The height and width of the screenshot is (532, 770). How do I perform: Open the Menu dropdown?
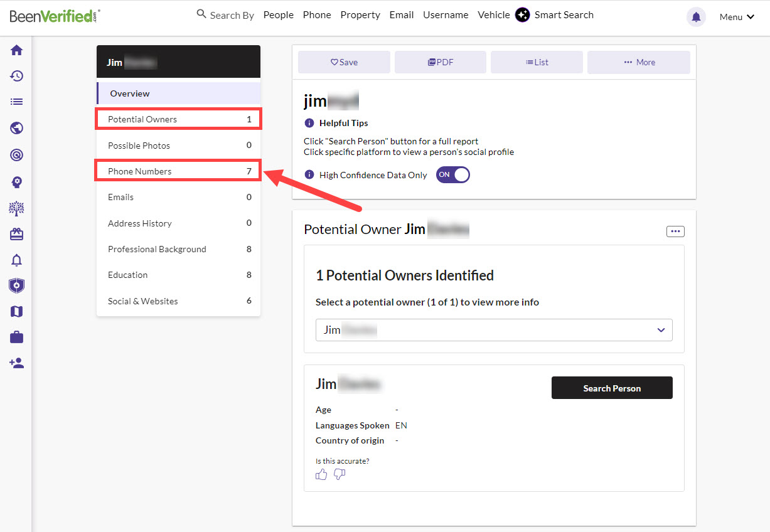[737, 17]
